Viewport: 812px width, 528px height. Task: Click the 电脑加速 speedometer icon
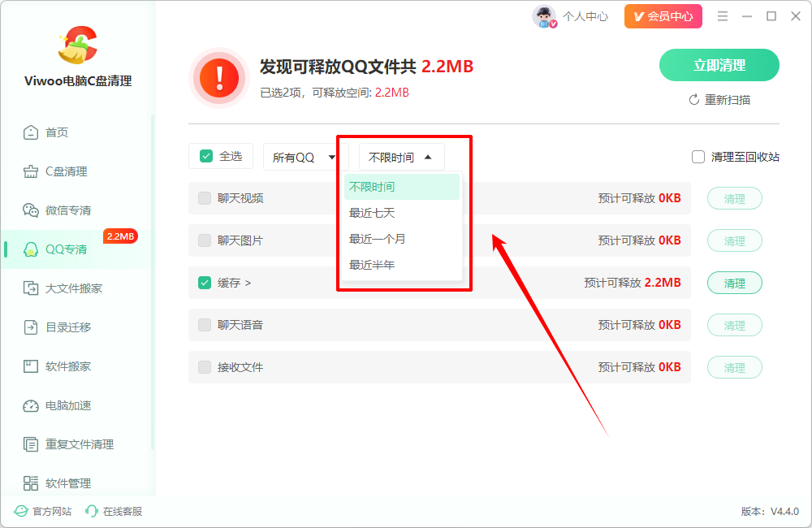tap(31, 405)
